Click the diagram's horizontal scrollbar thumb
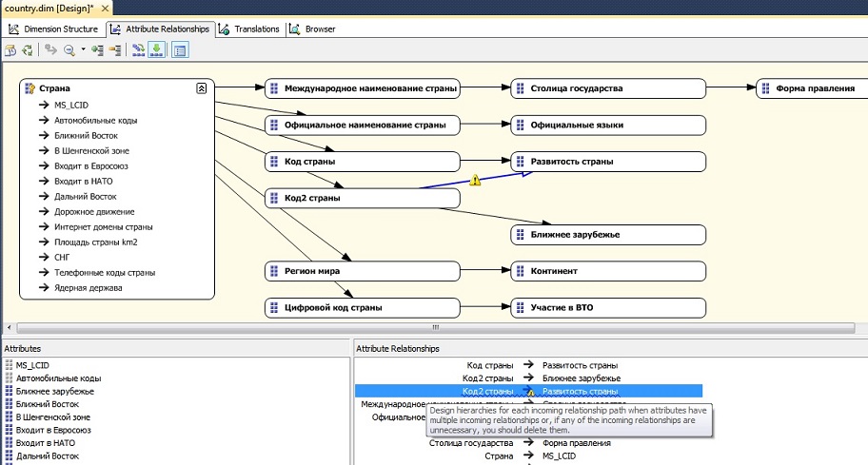This screenshot has width=868, height=465. coord(435,328)
